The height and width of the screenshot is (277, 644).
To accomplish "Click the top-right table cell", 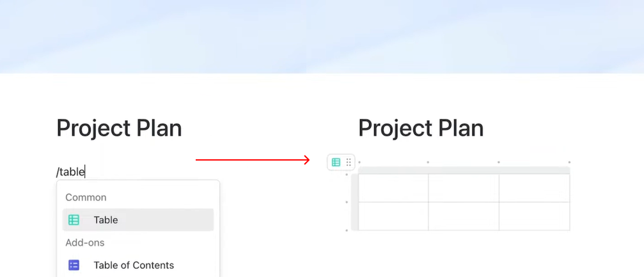I will [534, 188].
